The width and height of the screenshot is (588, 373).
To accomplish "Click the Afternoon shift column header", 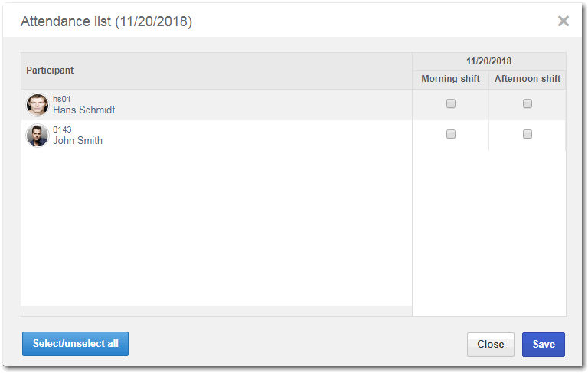I will (x=528, y=79).
